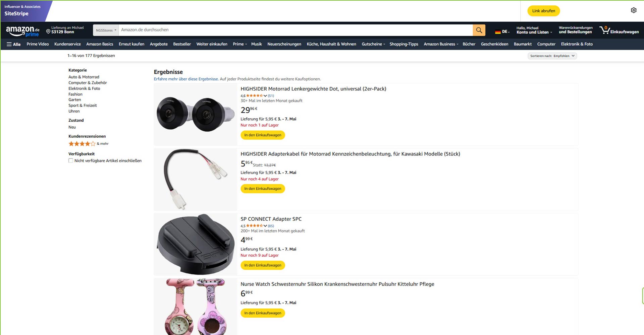The width and height of the screenshot is (644, 335).
Task: Open the Bestseller navigation item
Action: point(182,44)
